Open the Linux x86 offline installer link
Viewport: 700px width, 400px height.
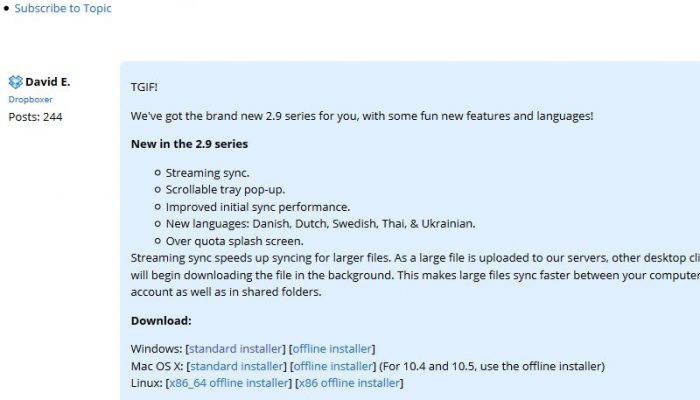(349, 383)
